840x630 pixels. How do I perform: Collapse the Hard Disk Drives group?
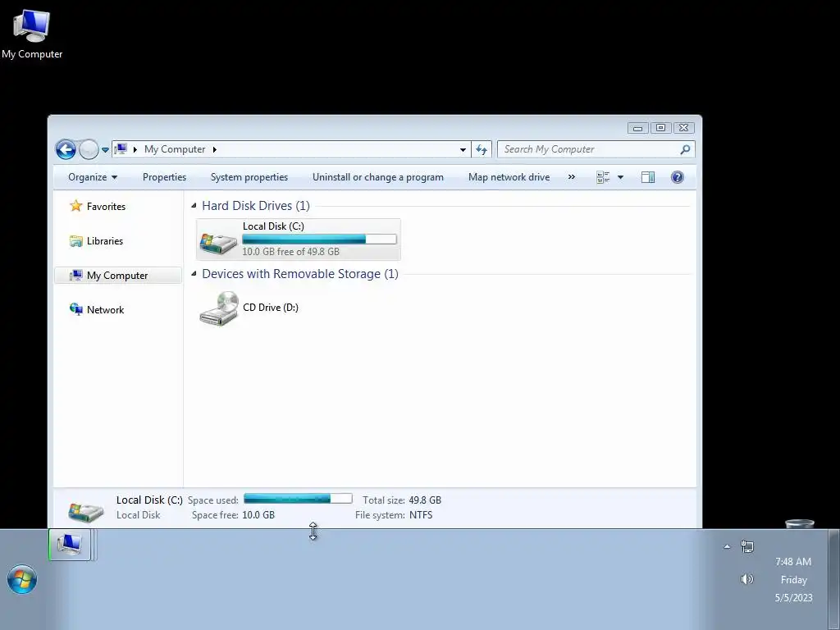pos(194,206)
